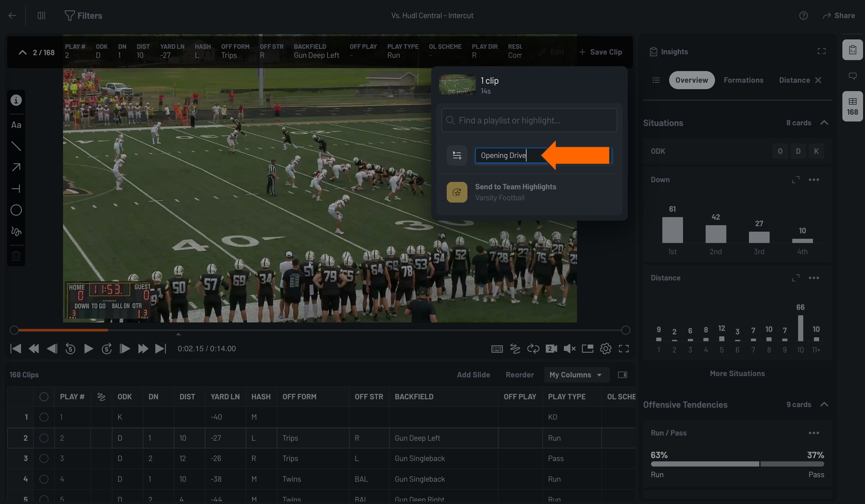
Task: Filter situations by K in ODK card
Action: pos(817,151)
